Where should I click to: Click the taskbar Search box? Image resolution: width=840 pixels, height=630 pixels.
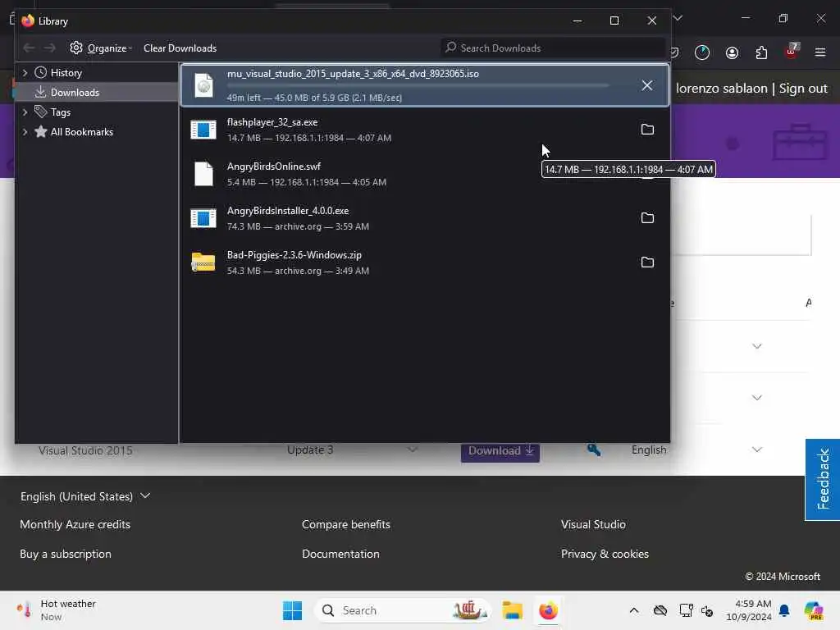coord(403,610)
